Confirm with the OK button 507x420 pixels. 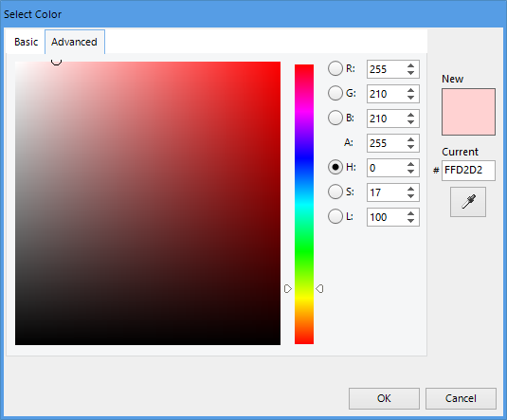[384, 398]
